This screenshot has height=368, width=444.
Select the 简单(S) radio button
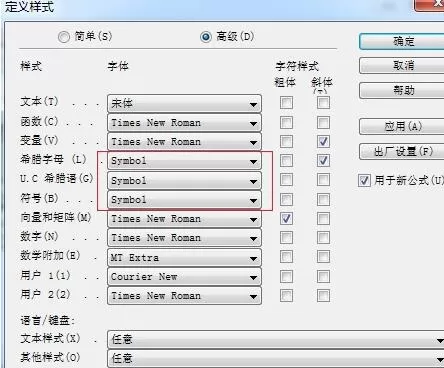64,37
